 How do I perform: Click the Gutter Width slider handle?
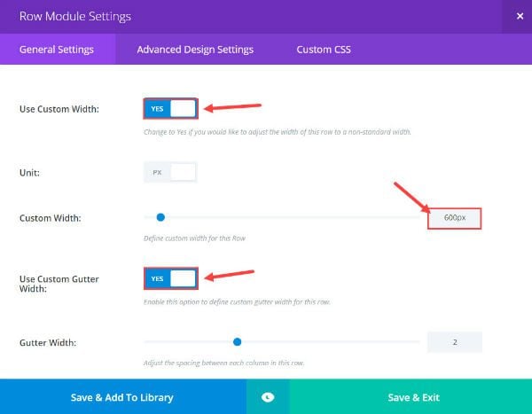pyautogui.click(x=237, y=341)
